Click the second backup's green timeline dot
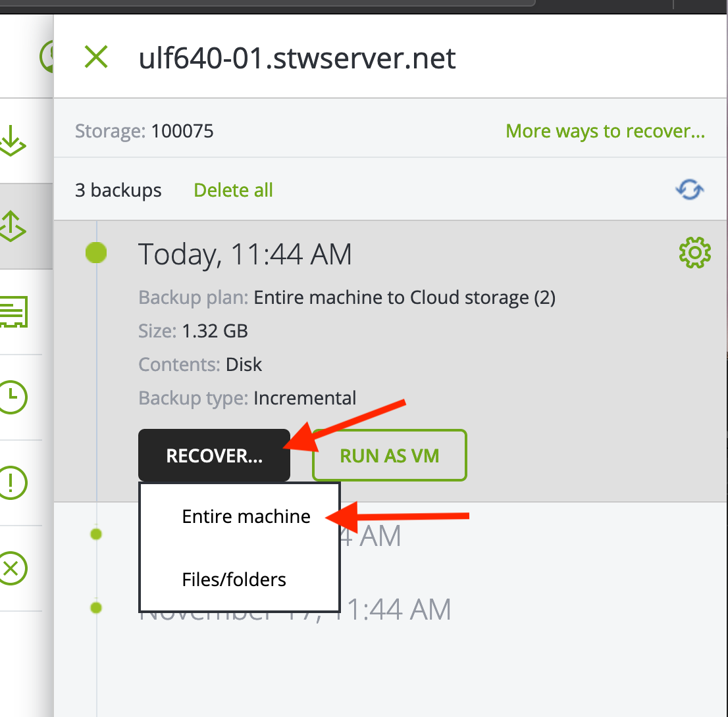Image resolution: width=728 pixels, height=717 pixels. click(96, 534)
